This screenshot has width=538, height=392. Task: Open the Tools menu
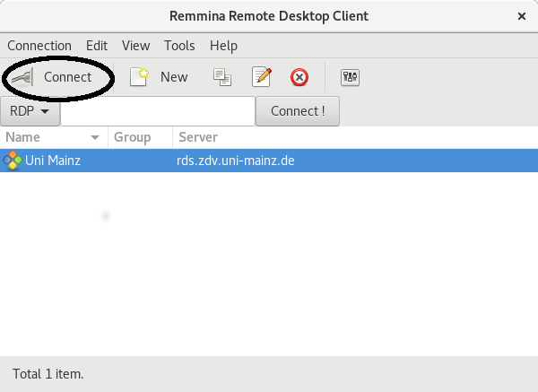[179, 46]
